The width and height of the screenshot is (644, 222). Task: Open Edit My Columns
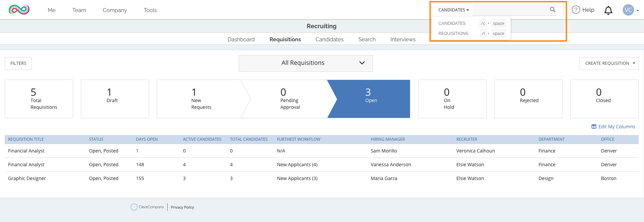point(616,127)
